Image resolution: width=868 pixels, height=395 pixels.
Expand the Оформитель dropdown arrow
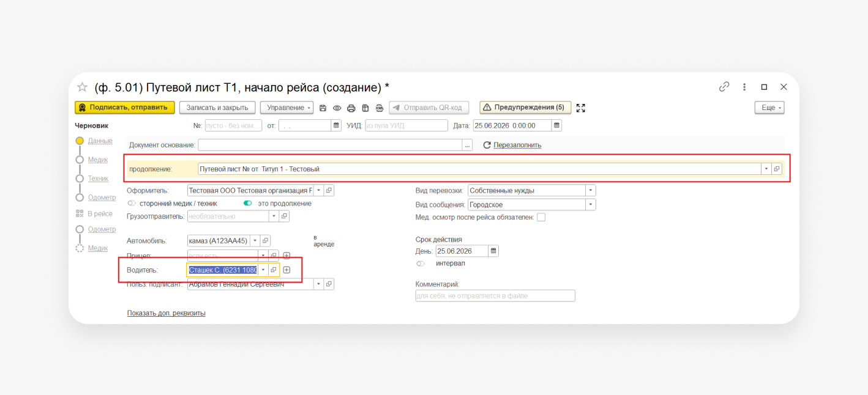(318, 190)
